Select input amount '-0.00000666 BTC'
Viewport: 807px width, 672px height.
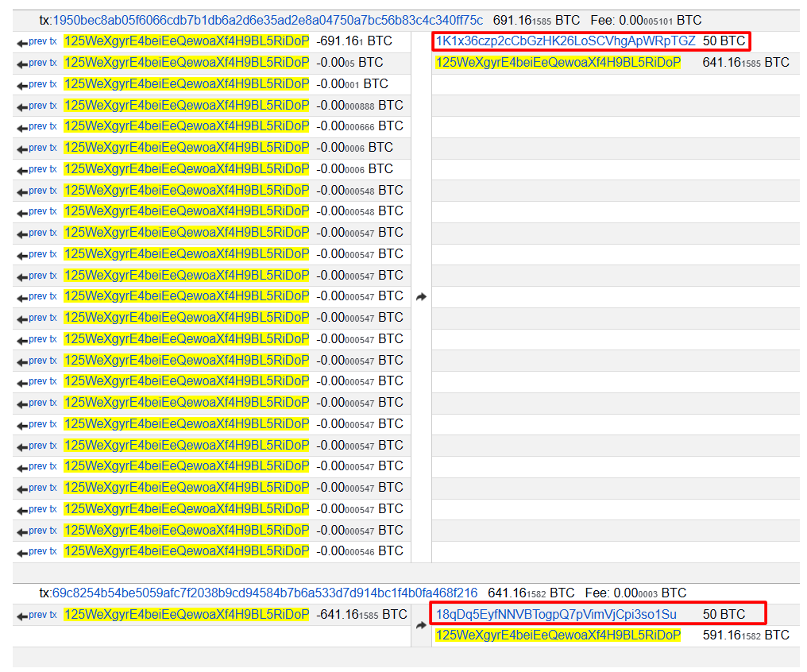[360, 126]
